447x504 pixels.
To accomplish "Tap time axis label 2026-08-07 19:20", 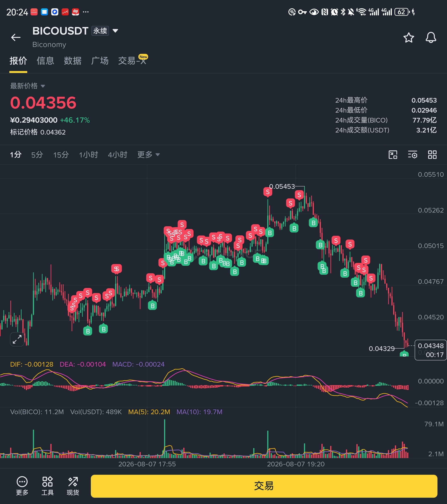I will pos(296,464).
